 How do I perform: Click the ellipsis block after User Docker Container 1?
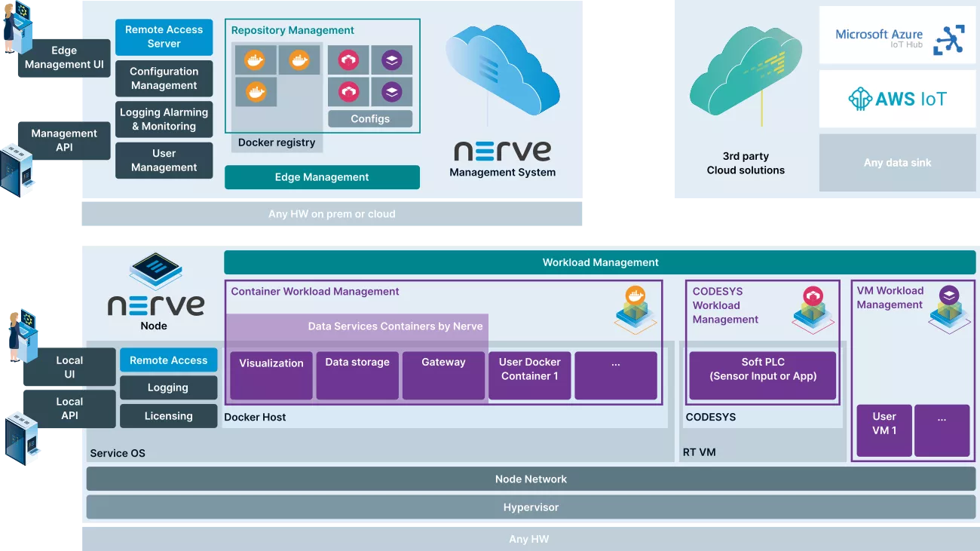coord(616,375)
